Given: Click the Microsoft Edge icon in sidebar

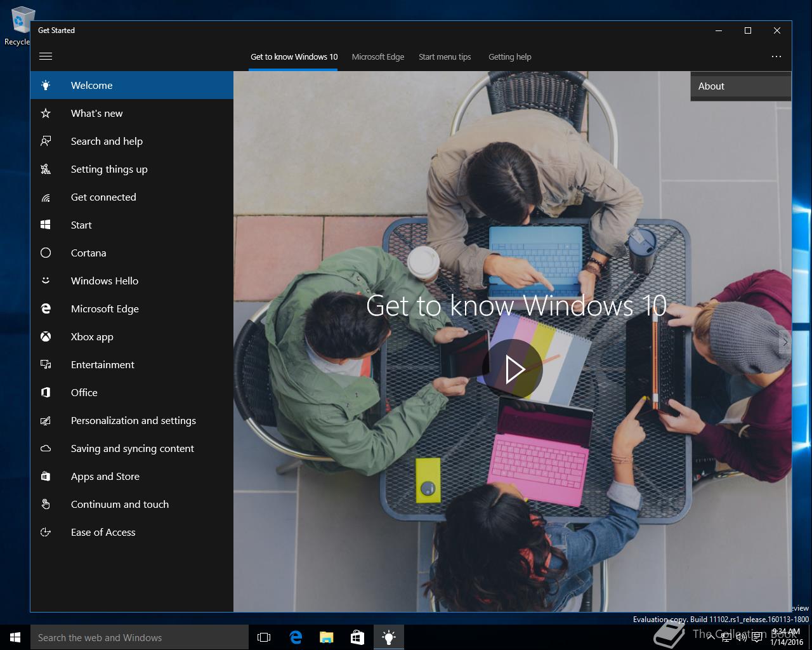Looking at the screenshot, I should click(x=46, y=308).
